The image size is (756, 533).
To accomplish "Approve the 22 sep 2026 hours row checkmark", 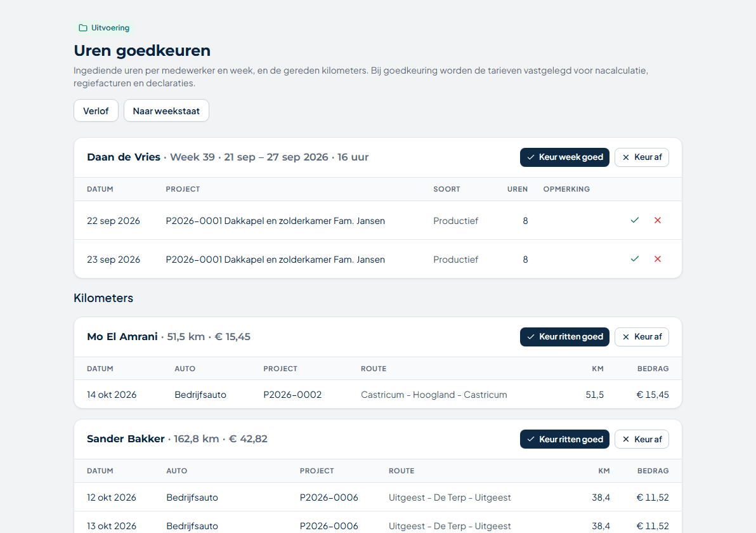I will tap(634, 220).
